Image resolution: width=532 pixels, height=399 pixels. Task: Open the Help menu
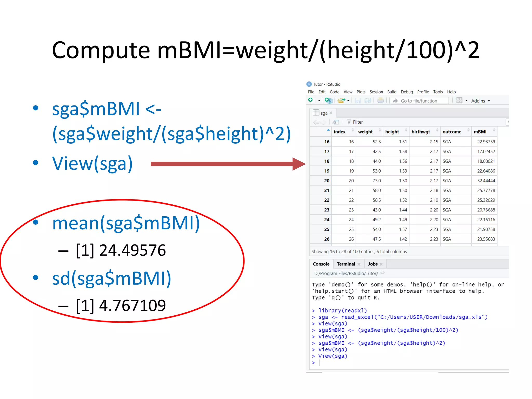point(451,92)
